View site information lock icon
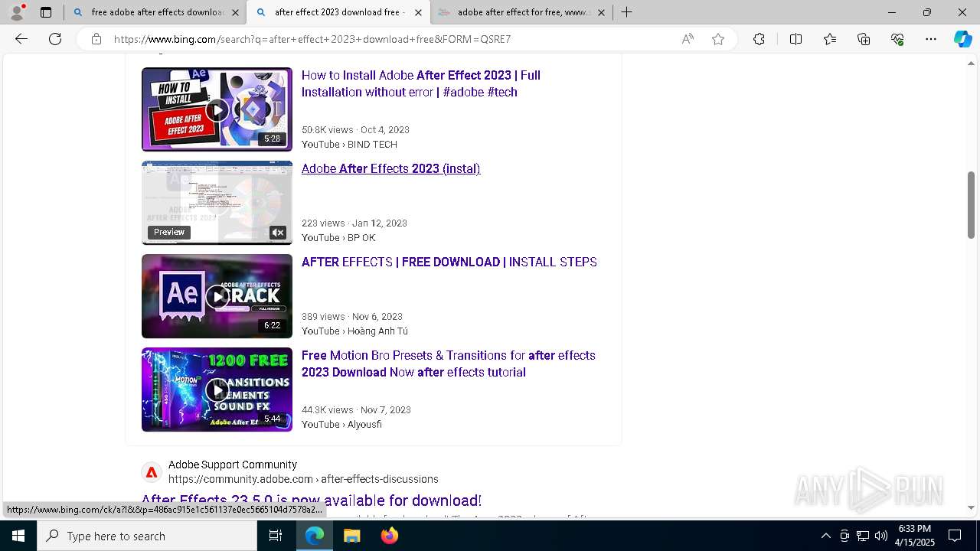The width and height of the screenshot is (980, 551). coord(96,39)
